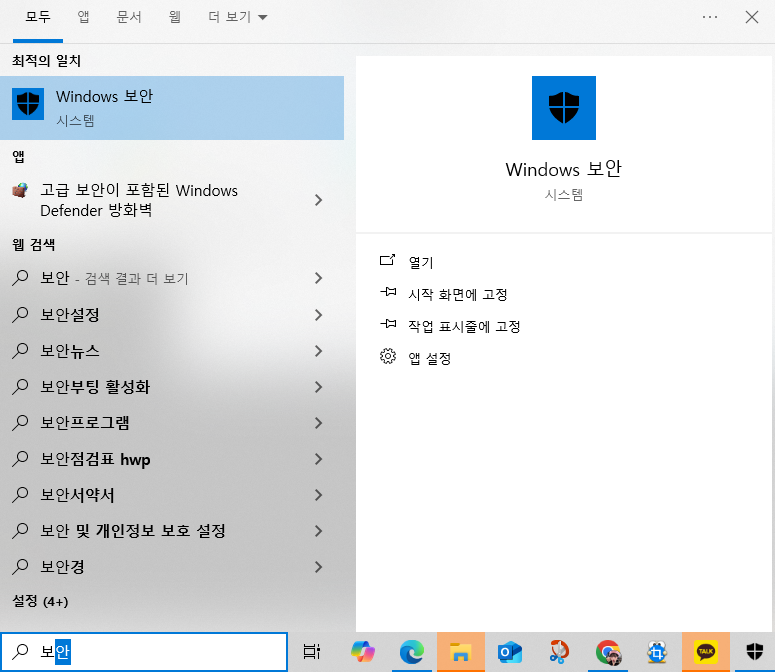Click 열기 to open Windows 보안
Viewport: 775px width, 672px height.
pos(421,262)
